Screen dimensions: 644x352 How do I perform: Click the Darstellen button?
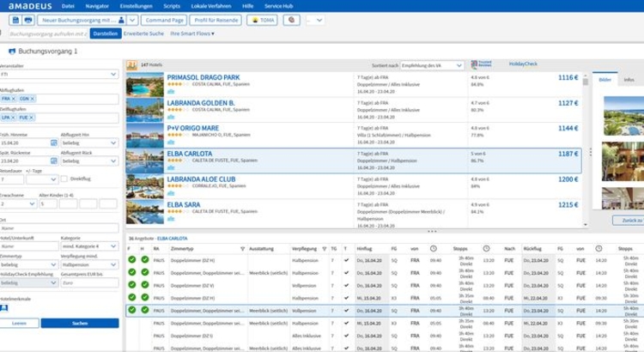[x=106, y=33]
